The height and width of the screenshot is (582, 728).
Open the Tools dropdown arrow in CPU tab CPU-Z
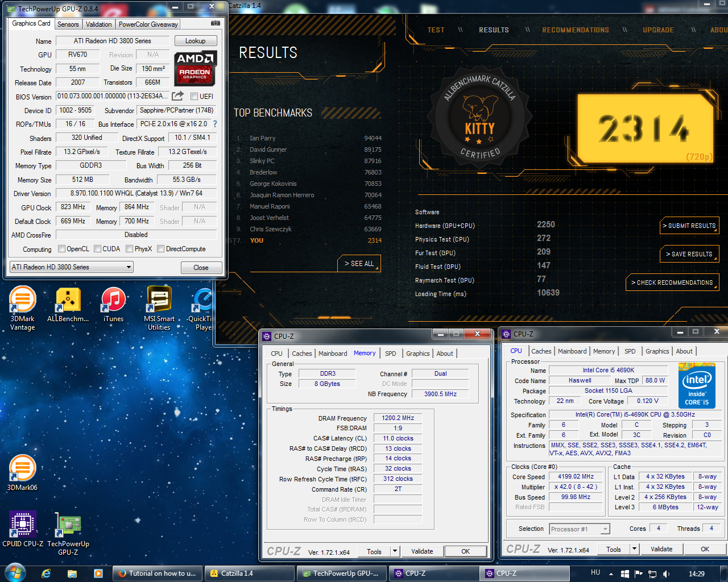click(x=634, y=549)
